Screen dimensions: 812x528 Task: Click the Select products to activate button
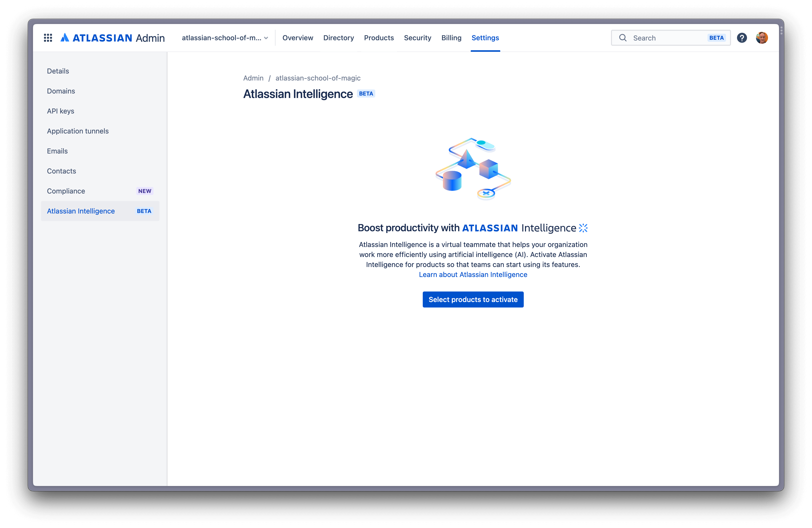coord(473,299)
